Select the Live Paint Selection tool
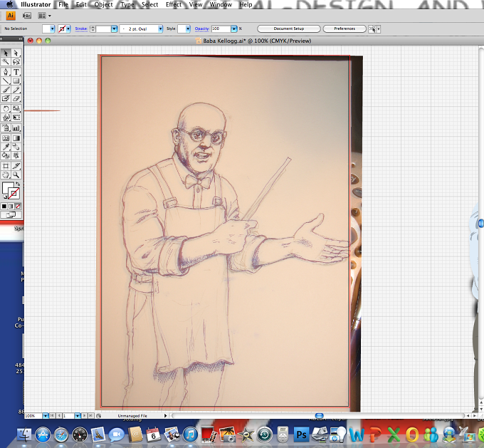484x448 pixels. pyautogui.click(x=16, y=155)
